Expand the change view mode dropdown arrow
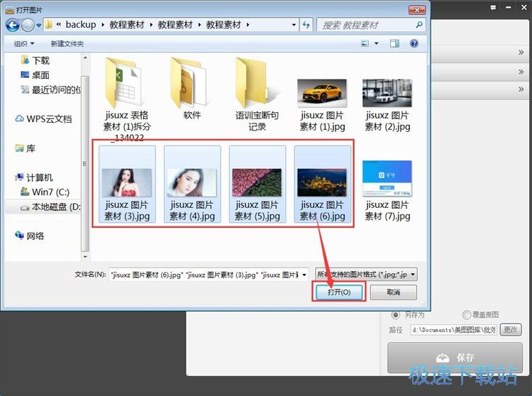 click(x=377, y=44)
